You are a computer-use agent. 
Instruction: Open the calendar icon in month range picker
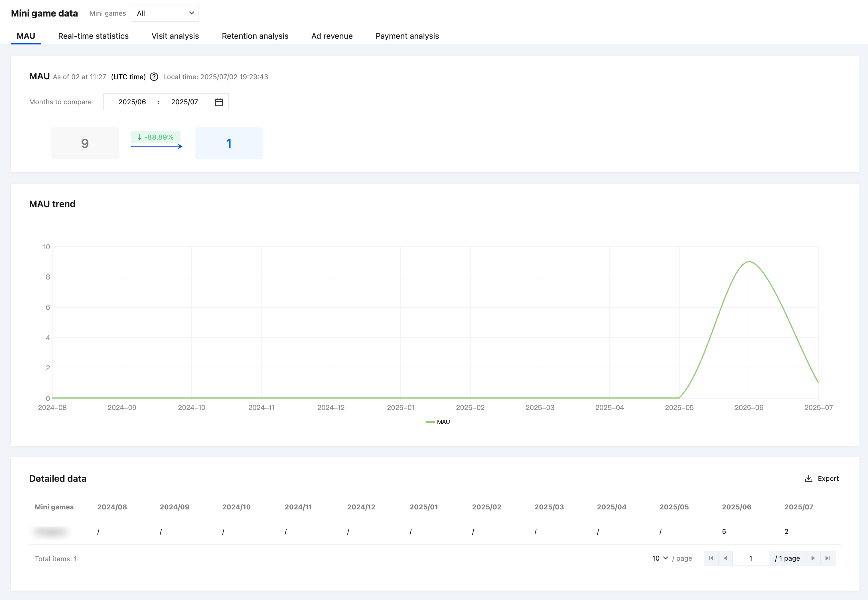pos(219,102)
